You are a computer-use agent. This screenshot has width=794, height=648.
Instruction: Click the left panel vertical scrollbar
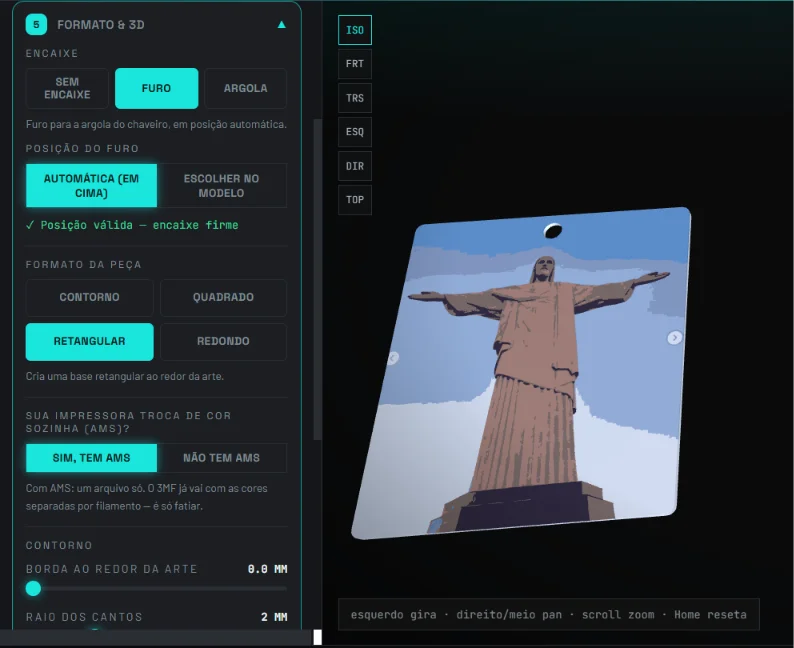tap(317, 279)
